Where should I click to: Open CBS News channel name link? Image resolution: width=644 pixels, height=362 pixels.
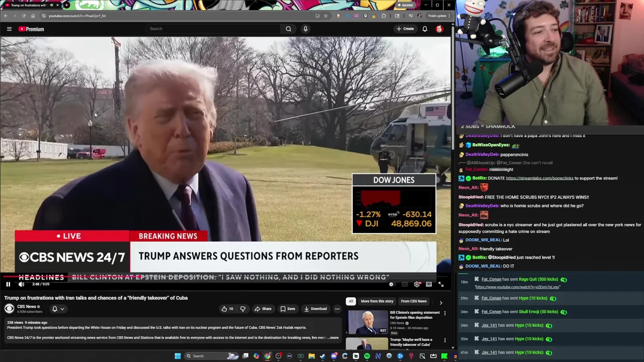click(x=27, y=307)
